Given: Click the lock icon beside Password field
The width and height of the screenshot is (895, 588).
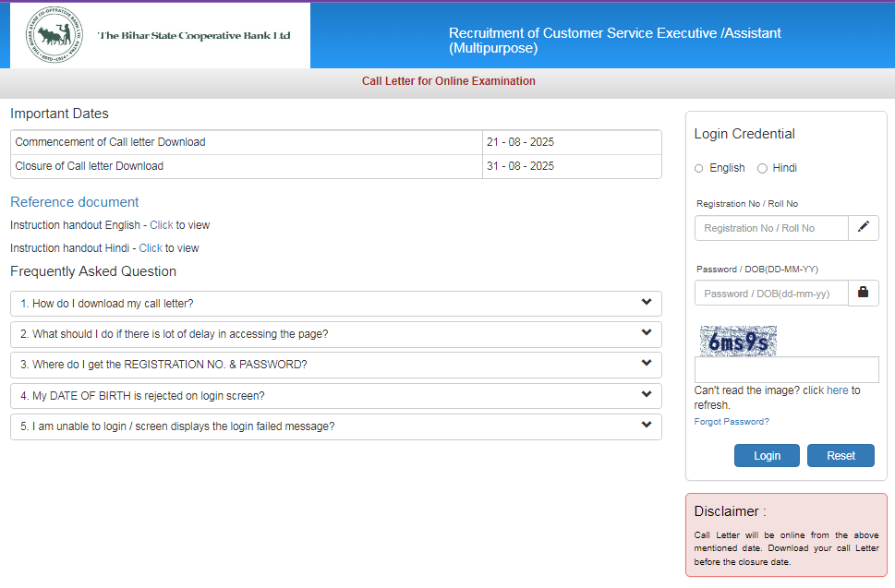Looking at the screenshot, I should point(863,292).
